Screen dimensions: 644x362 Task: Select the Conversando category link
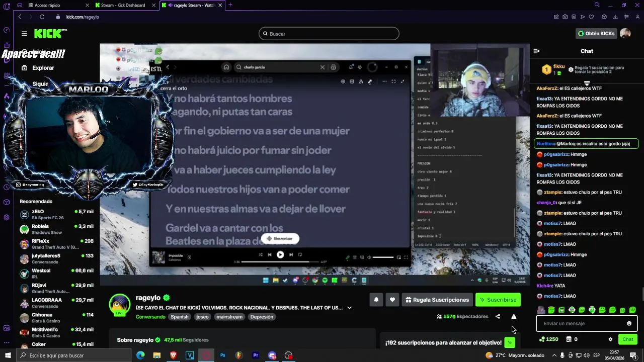pos(150,317)
